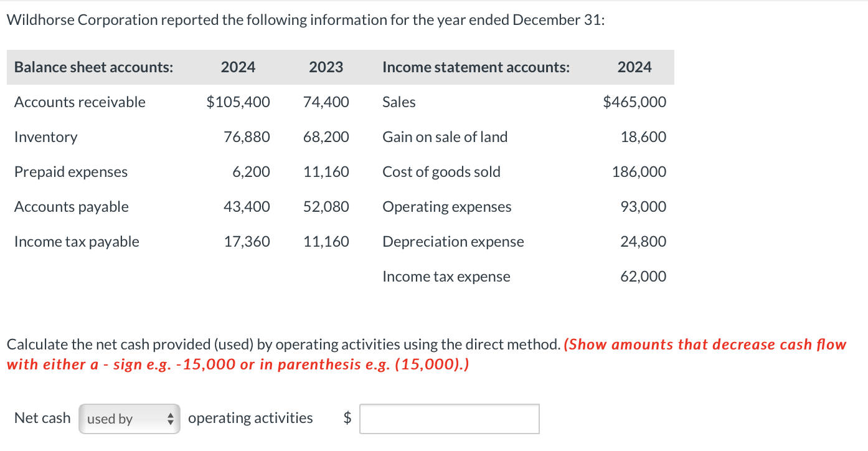
Task: Click the 'Income statement accounts:' column header
Action: (476, 67)
